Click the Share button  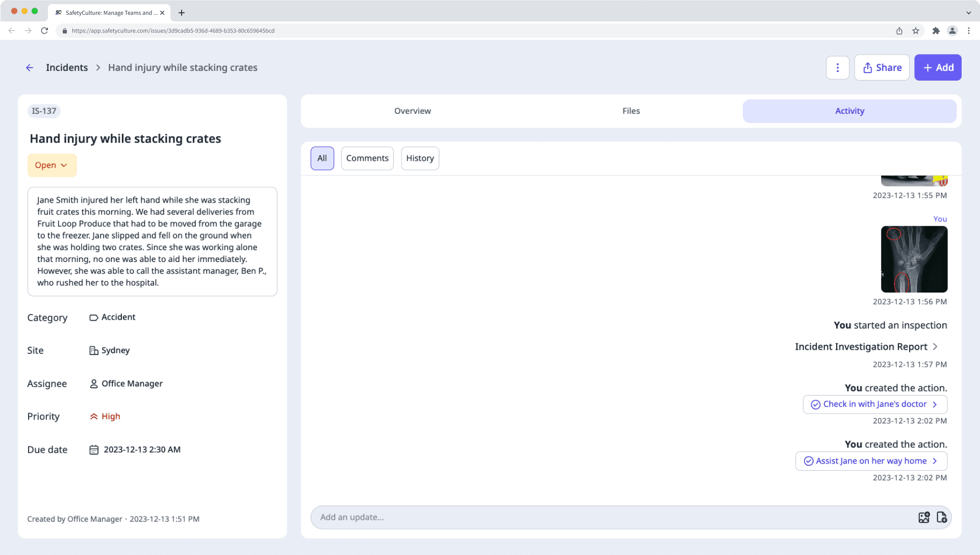(882, 67)
